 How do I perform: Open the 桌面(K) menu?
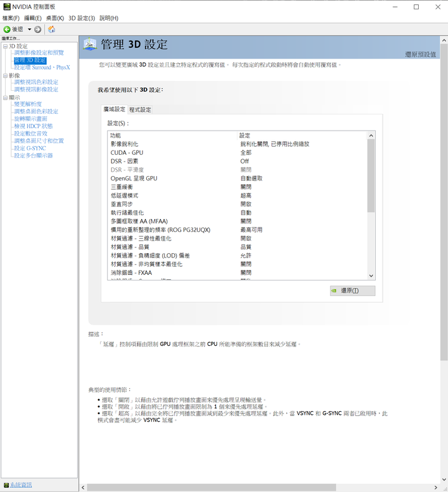[x=55, y=18]
